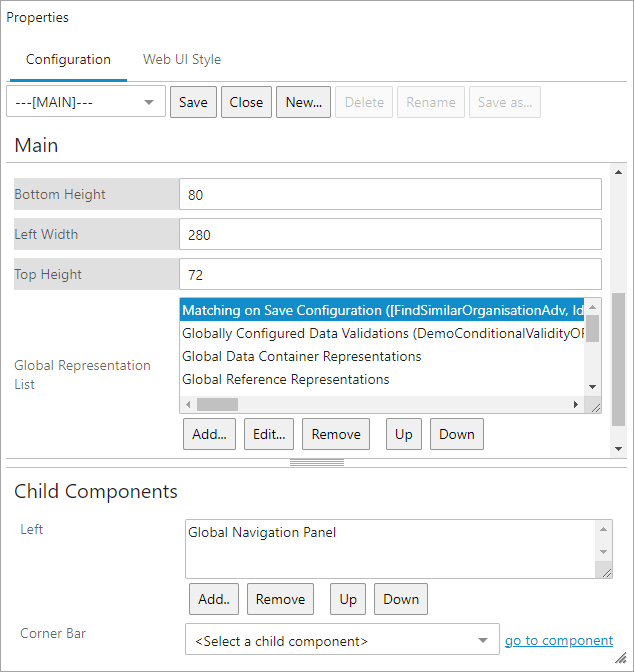Select Matching on Save Configuration list entry

(x=382, y=310)
